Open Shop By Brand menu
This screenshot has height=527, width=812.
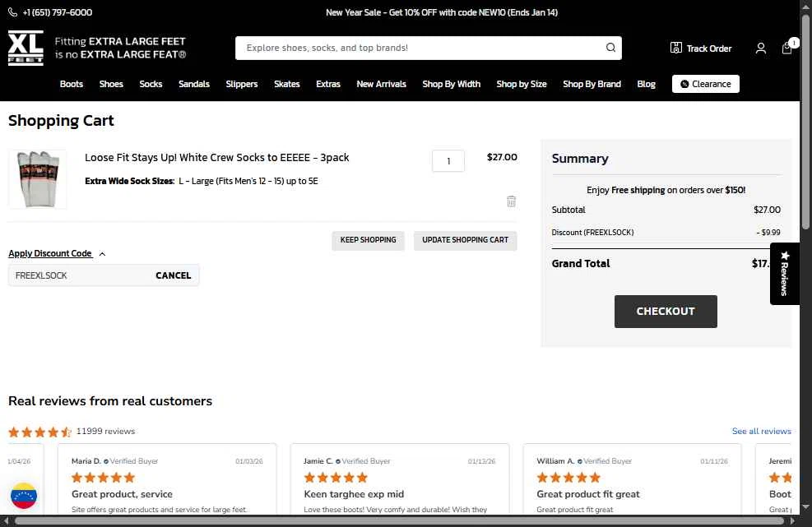pos(592,84)
